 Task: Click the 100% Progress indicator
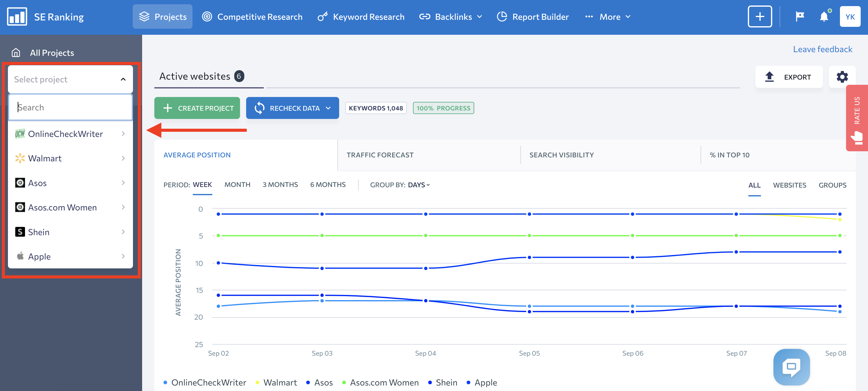[x=443, y=108]
